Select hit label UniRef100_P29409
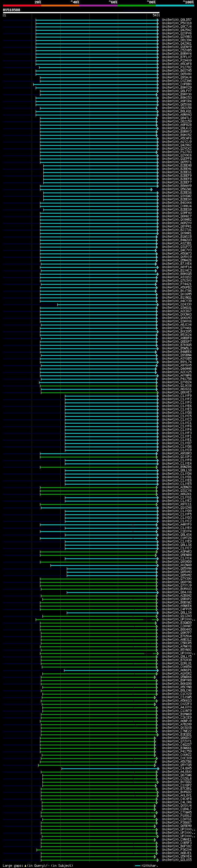Viewport: 197px width, 868px height. click(176, 60)
